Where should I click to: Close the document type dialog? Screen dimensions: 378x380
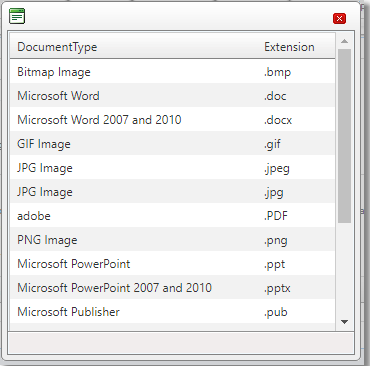coord(339,19)
